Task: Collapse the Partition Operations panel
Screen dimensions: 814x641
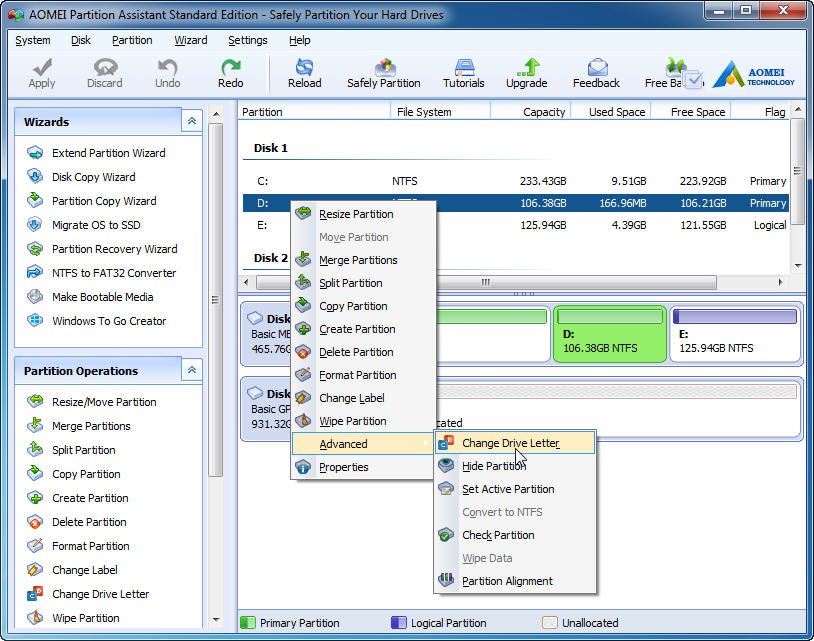Action: coord(191,370)
